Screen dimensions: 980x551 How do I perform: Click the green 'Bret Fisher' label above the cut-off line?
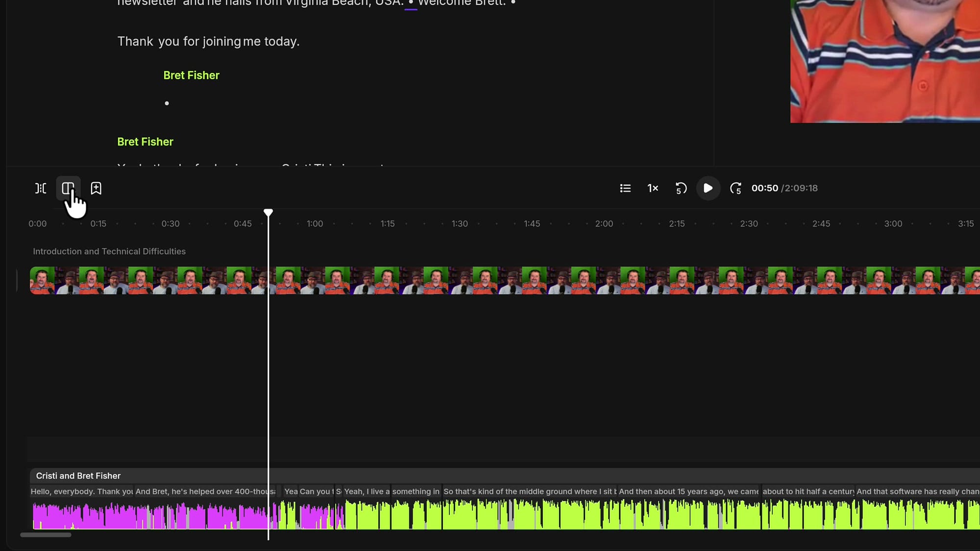tap(145, 142)
